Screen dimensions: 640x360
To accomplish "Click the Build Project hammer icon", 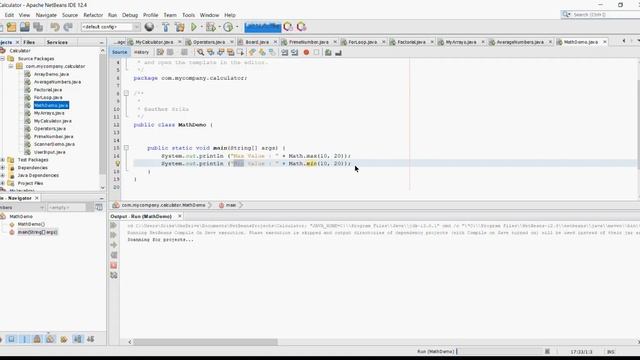I will click(x=165, y=27).
